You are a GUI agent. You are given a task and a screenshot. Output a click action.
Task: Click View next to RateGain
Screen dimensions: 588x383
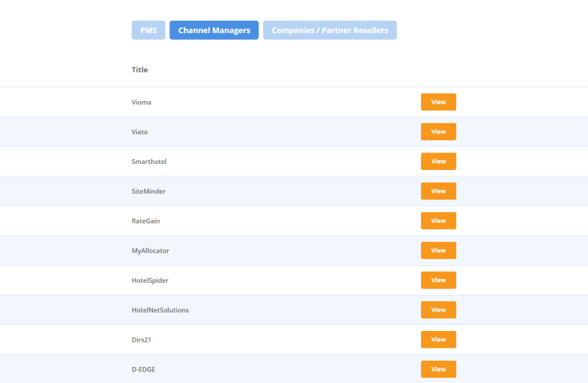(439, 221)
